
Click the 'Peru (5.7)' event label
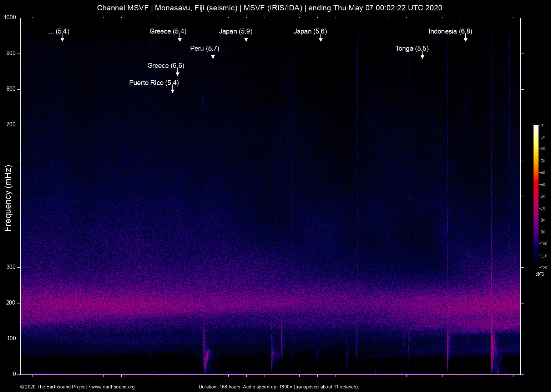[204, 49]
